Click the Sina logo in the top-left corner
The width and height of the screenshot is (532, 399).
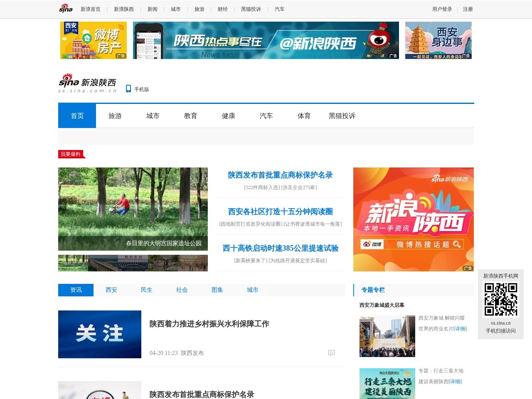[65, 8]
